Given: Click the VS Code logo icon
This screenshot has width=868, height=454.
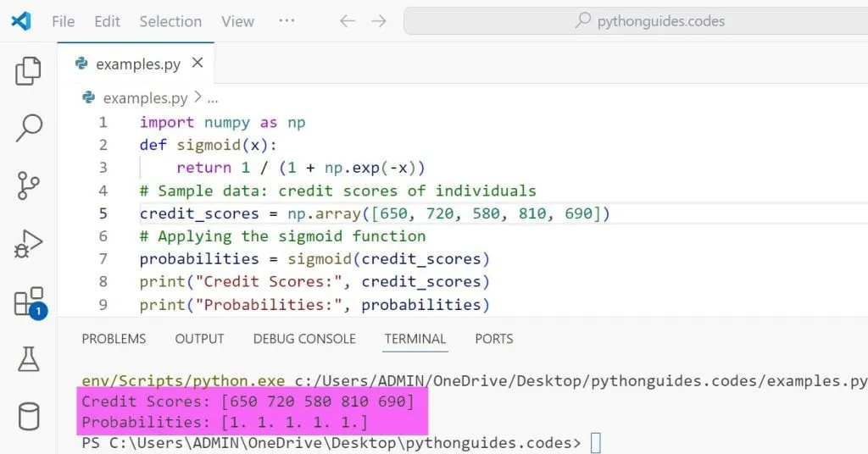Looking at the screenshot, I should pos(21,21).
